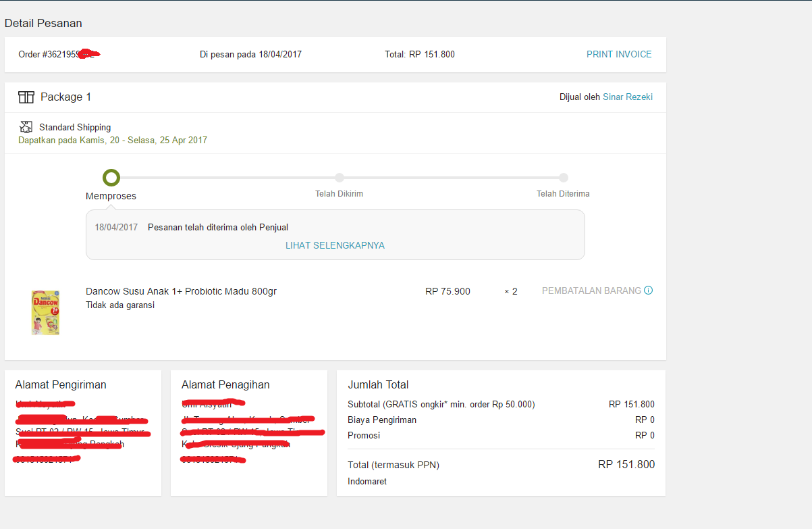This screenshot has height=529, width=812.
Task: Click 'Pesanan telah diterima oleh Penjual' status
Action: [218, 227]
